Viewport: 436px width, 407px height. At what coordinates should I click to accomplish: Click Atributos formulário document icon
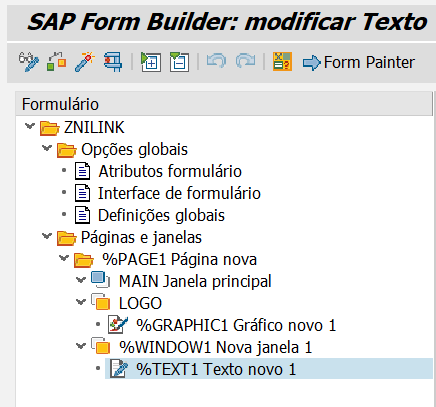[x=82, y=171]
